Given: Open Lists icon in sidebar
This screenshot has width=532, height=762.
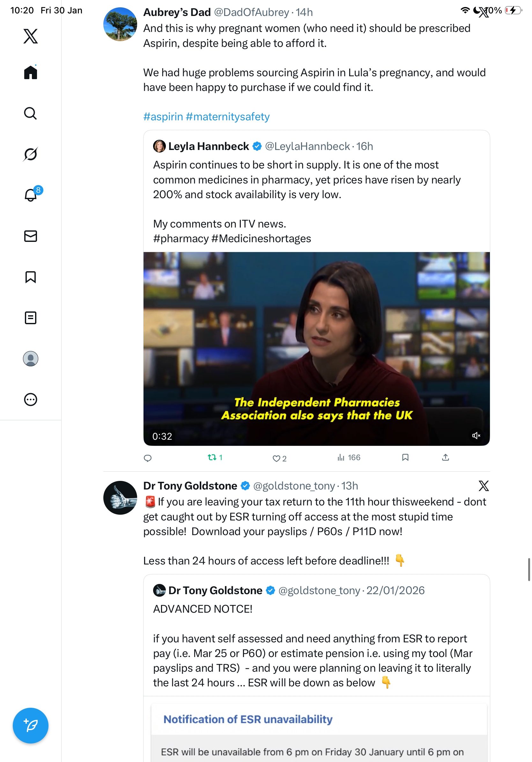Looking at the screenshot, I should (x=31, y=317).
